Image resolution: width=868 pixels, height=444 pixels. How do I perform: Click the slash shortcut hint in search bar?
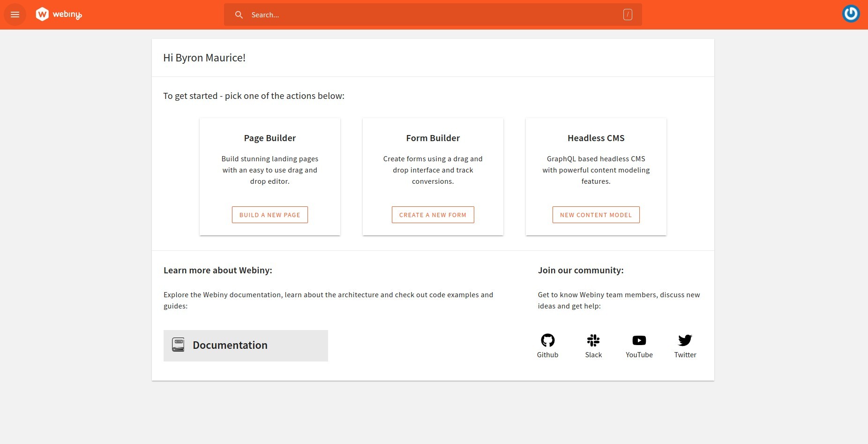pyautogui.click(x=628, y=15)
